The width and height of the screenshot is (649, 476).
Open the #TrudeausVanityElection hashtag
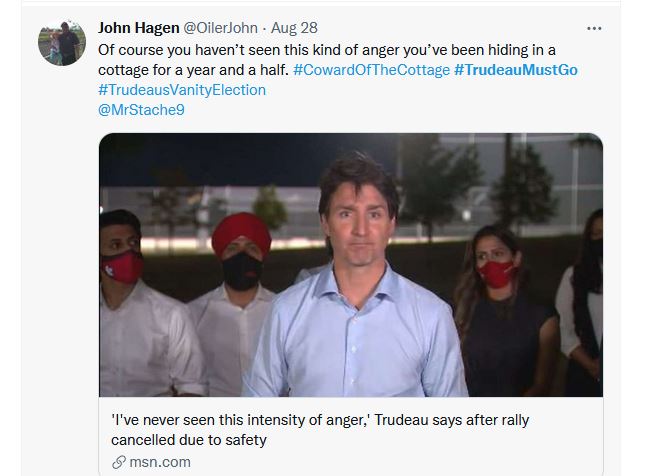click(182, 90)
